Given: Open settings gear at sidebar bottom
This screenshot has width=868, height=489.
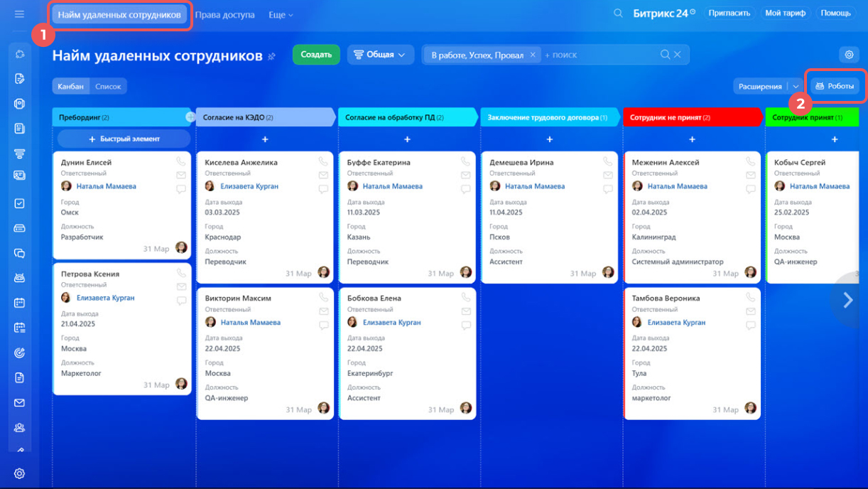Looking at the screenshot, I should click(19, 473).
